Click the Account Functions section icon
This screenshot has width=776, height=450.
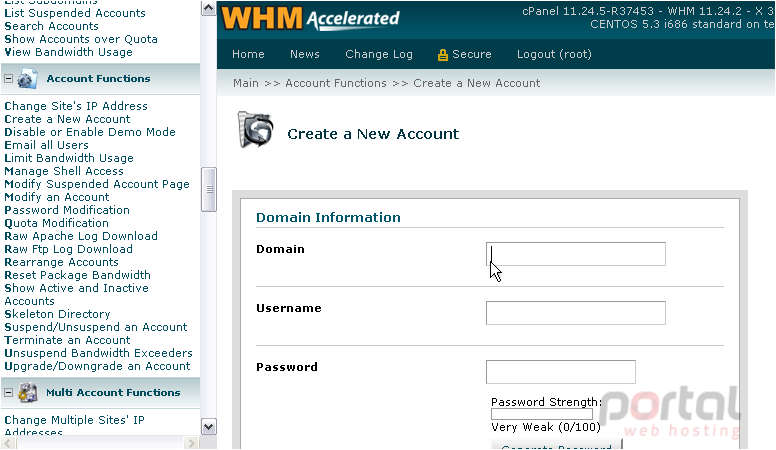pos(27,79)
